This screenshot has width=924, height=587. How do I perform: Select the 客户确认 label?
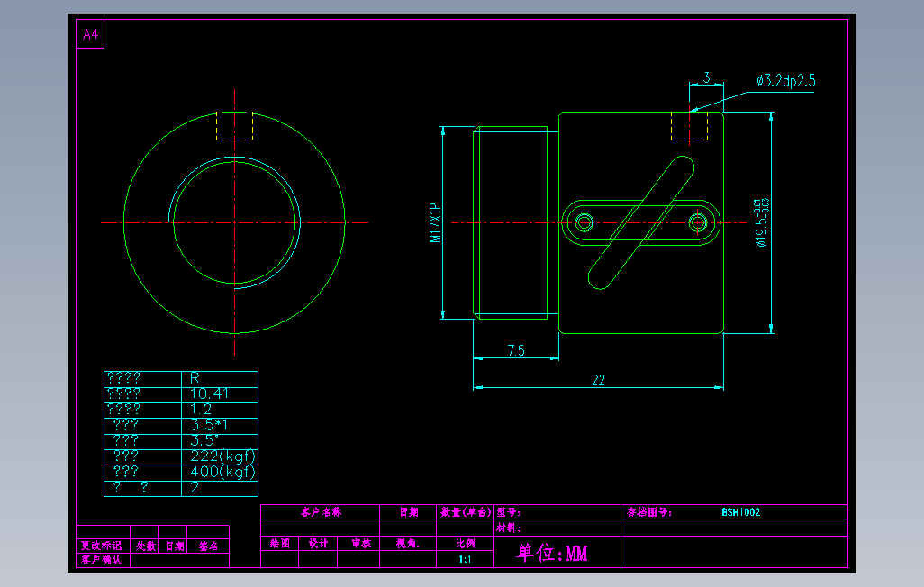pos(102,559)
